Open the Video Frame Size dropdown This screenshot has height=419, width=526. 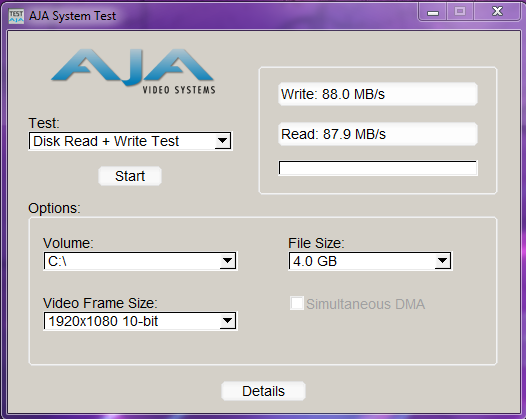[x=140, y=321]
